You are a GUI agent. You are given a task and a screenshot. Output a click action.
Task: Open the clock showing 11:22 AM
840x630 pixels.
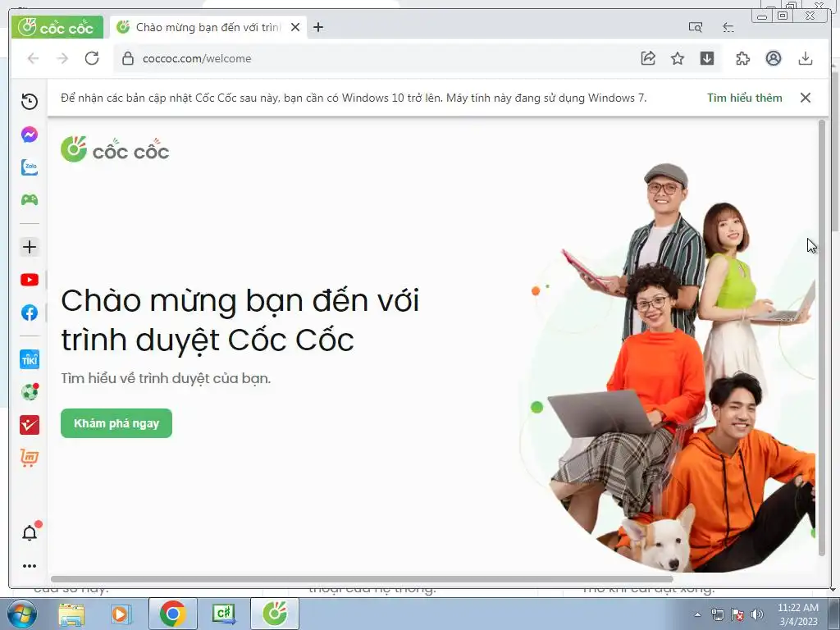coord(798,614)
